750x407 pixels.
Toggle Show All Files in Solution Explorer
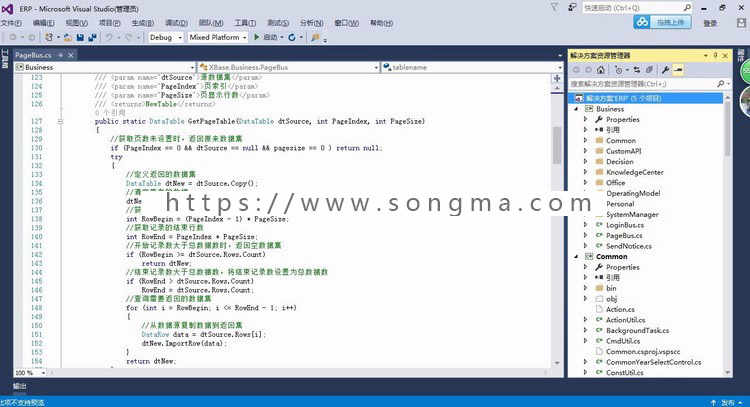(649, 70)
